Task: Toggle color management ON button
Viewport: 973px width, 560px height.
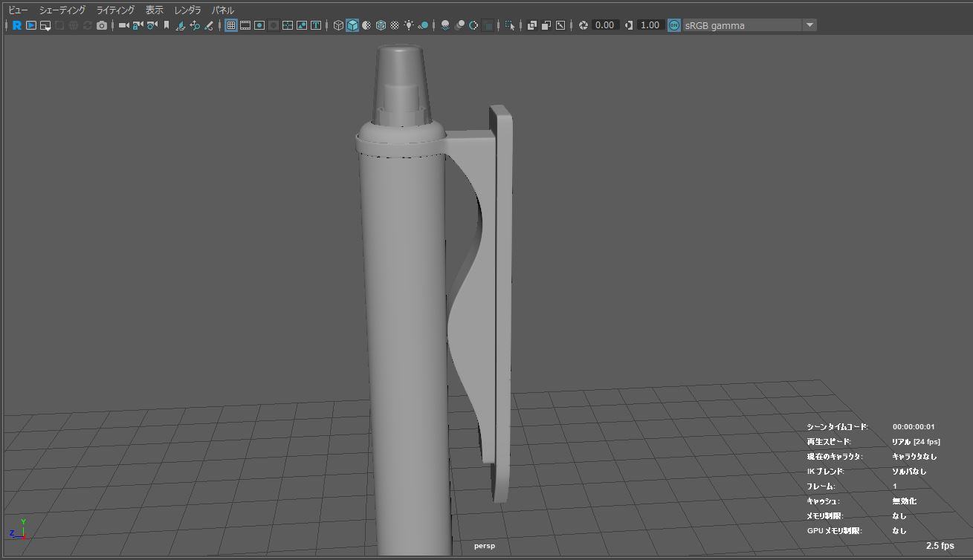Action: click(x=674, y=25)
